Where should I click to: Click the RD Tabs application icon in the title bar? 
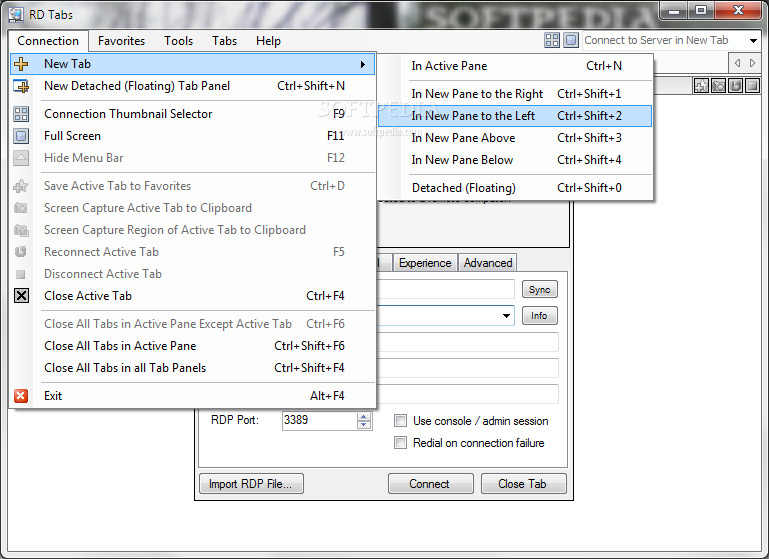[16, 15]
